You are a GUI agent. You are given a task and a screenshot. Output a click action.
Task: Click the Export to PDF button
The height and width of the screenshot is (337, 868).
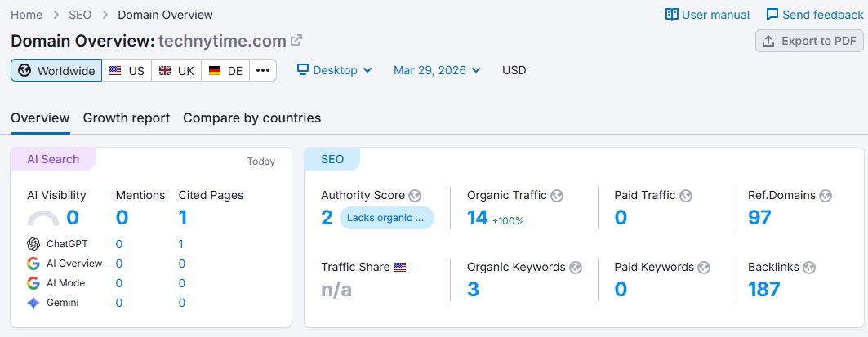[x=809, y=41]
